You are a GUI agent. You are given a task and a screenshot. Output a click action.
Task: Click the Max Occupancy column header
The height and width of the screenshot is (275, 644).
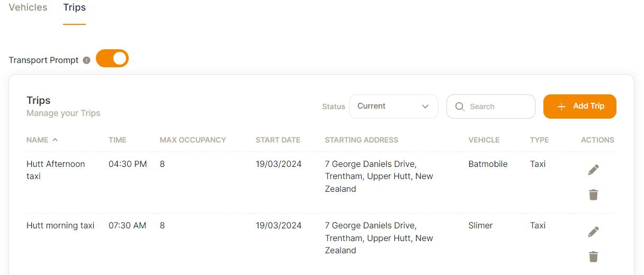pyautogui.click(x=193, y=140)
